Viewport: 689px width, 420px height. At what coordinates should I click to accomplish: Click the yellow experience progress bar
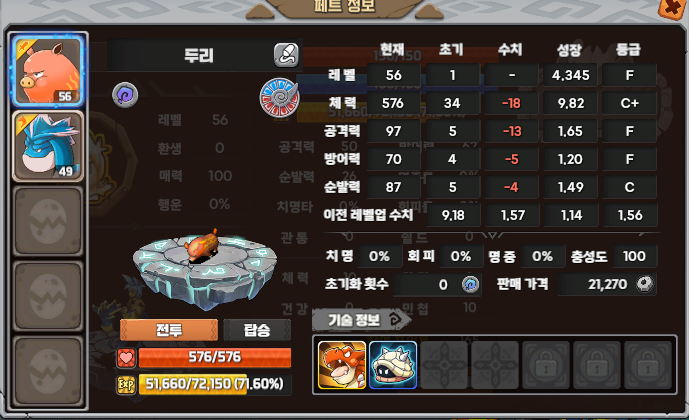[215, 384]
